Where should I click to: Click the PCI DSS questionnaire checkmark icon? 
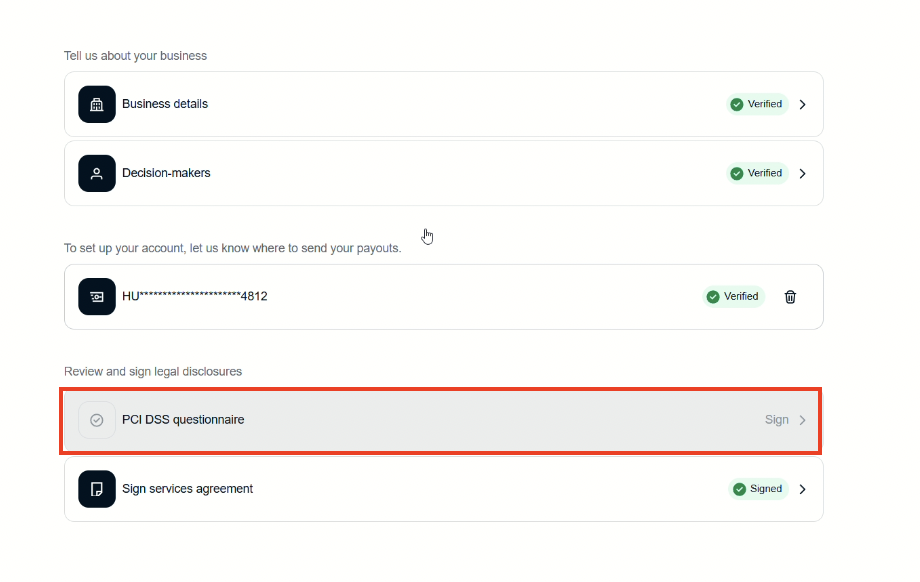click(x=97, y=420)
